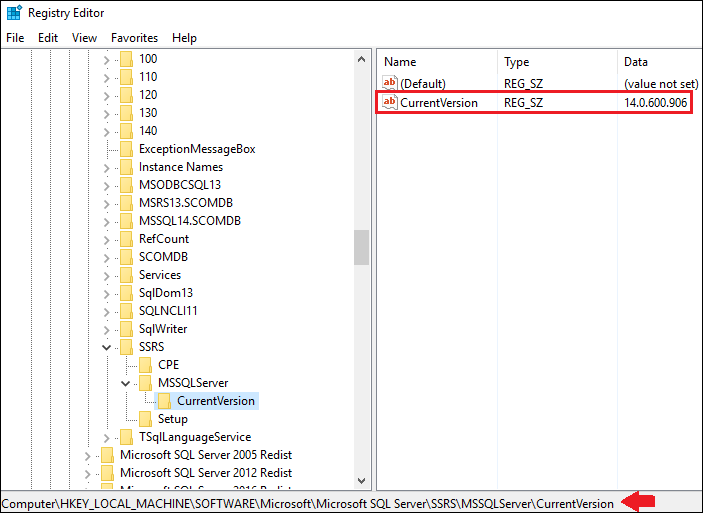
Task: Click the CPE folder icon
Action: tap(145, 365)
